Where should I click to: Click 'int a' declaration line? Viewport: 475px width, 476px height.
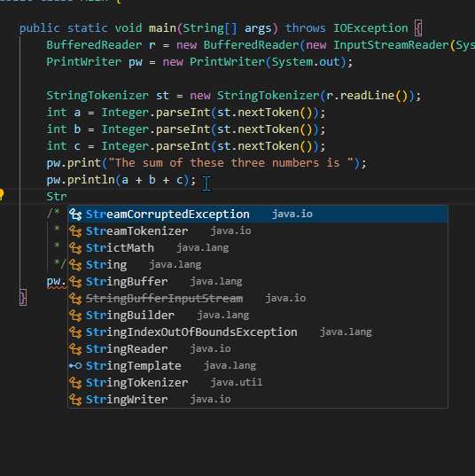tap(186, 113)
